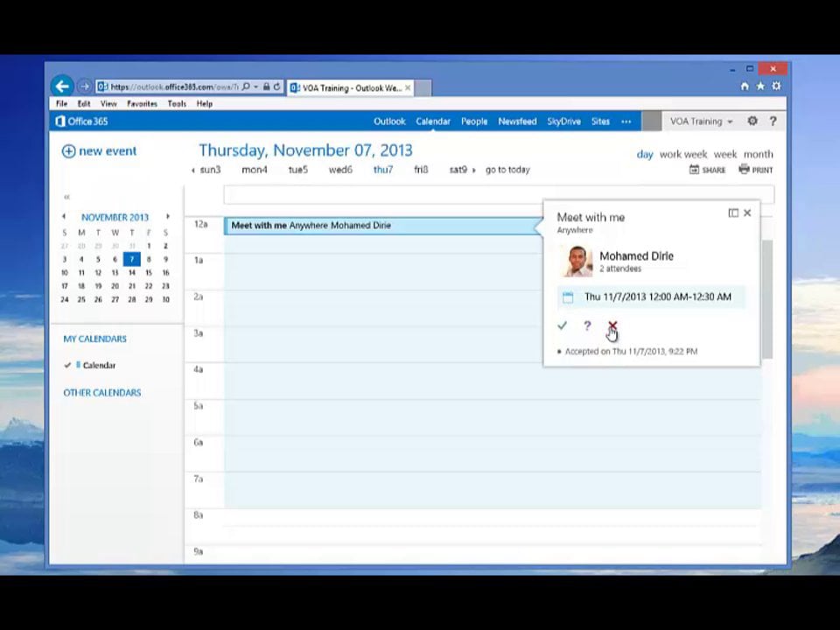Click the new event plus icon
The height and width of the screenshot is (630, 840).
(x=68, y=151)
